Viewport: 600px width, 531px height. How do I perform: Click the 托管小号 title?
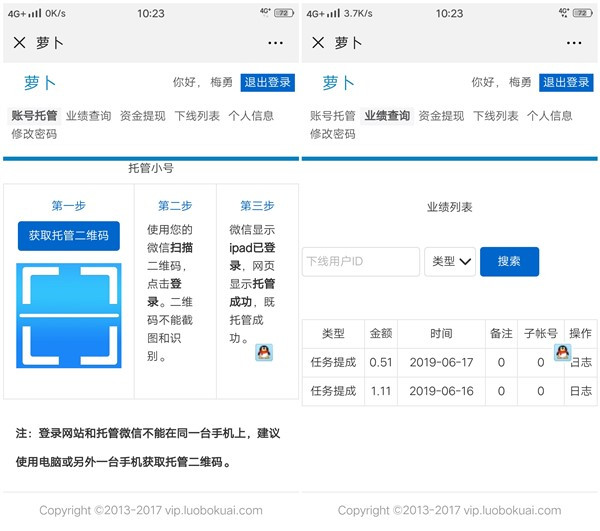click(x=151, y=168)
